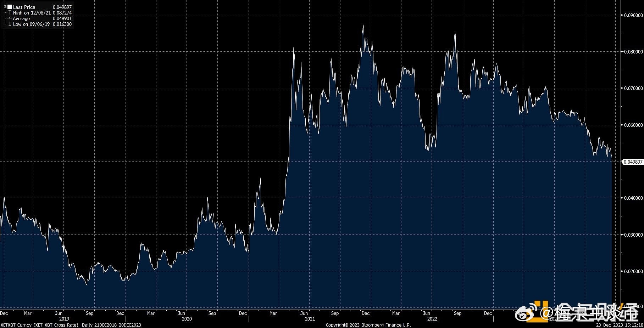The image size is (644, 328).
Task: Click the 0.020000 y-axis label
Action: tap(633, 271)
